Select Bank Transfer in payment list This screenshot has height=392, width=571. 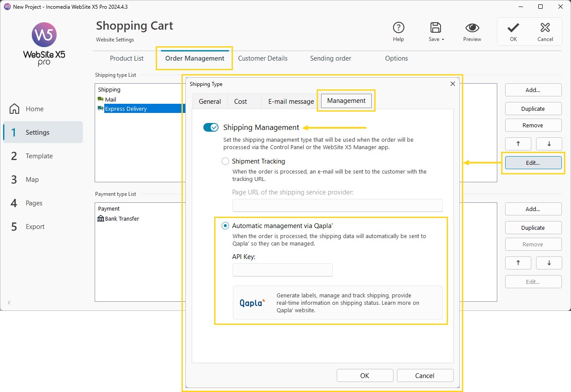click(x=122, y=218)
